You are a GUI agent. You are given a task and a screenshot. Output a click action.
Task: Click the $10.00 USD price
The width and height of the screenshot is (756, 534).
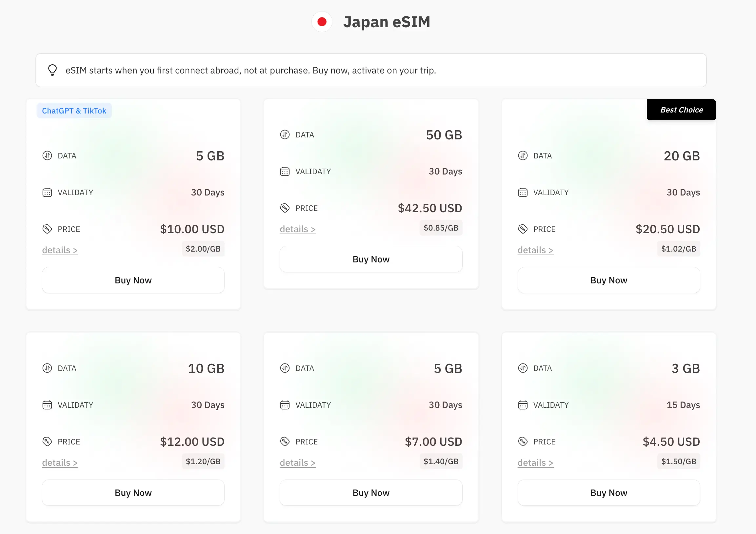[x=192, y=229]
